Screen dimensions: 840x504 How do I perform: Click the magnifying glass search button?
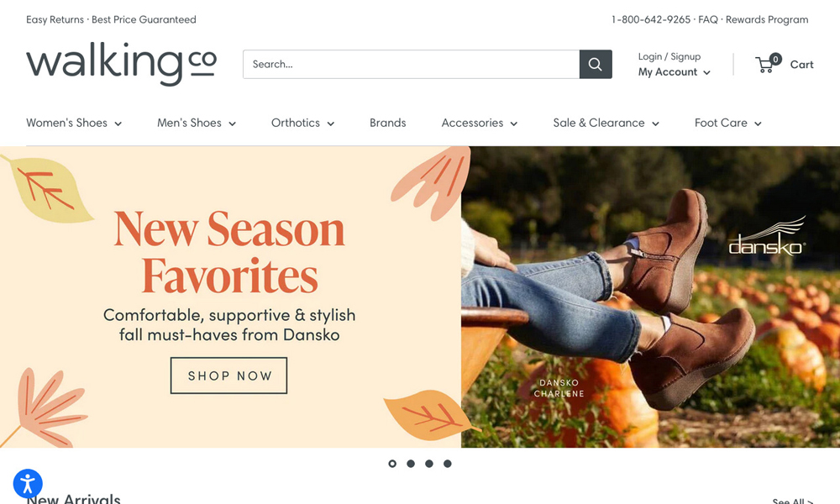point(596,65)
